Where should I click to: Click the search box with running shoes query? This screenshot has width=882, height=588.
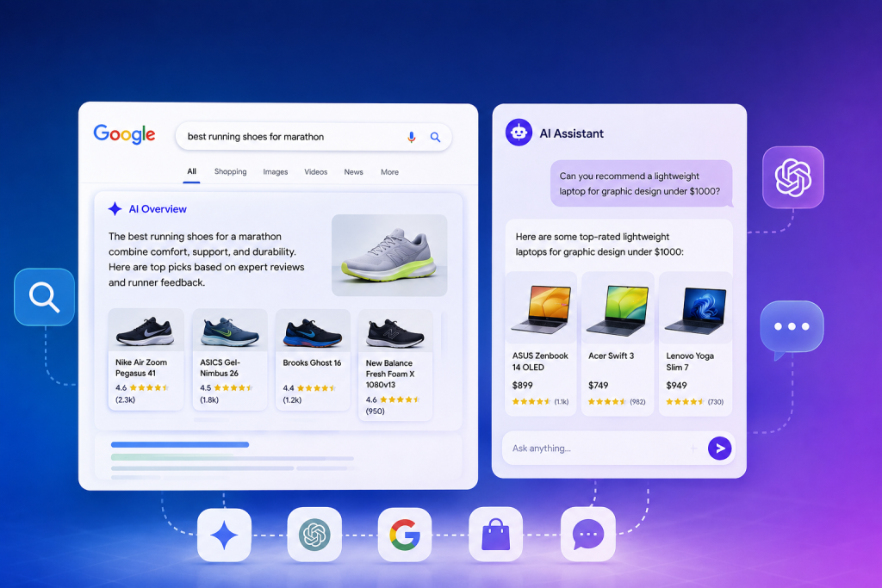click(314, 137)
